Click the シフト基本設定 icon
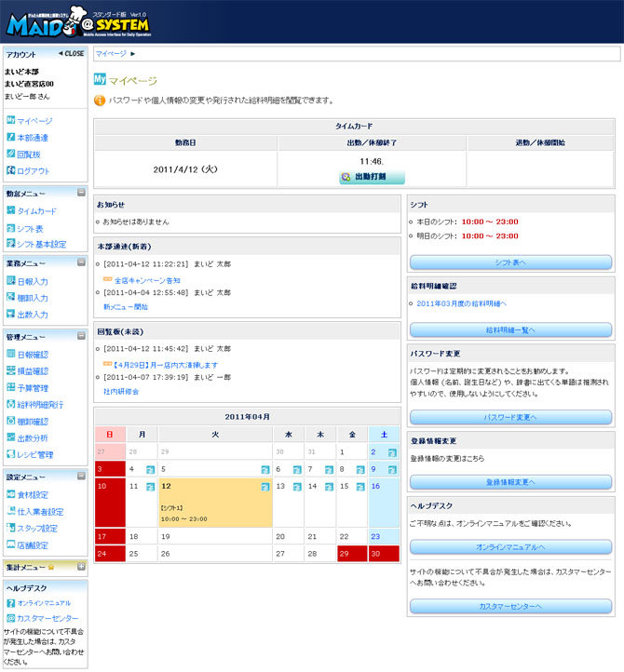This screenshot has height=672, width=624. click(11, 244)
